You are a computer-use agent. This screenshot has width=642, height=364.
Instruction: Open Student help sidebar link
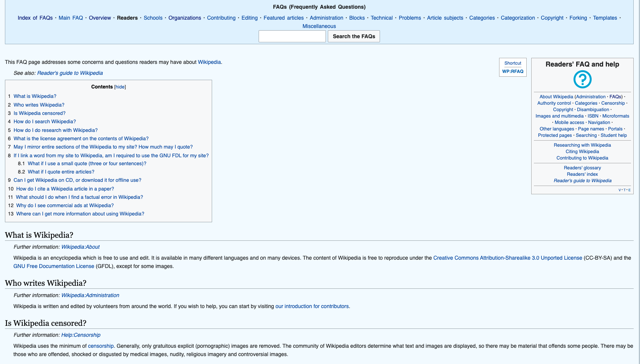tap(614, 135)
